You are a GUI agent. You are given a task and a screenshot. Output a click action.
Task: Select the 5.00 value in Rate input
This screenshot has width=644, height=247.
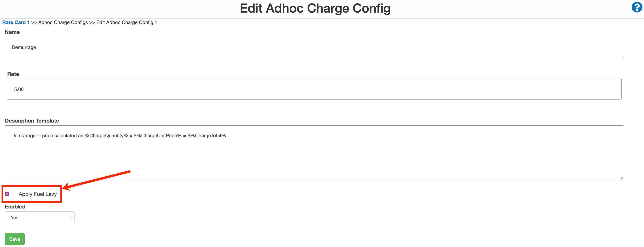[19, 89]
